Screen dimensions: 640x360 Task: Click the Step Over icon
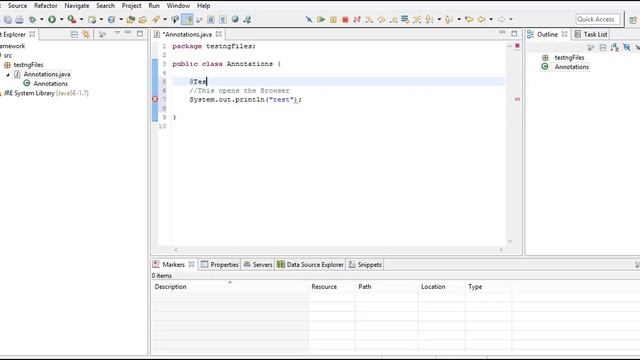coord(381,19)
